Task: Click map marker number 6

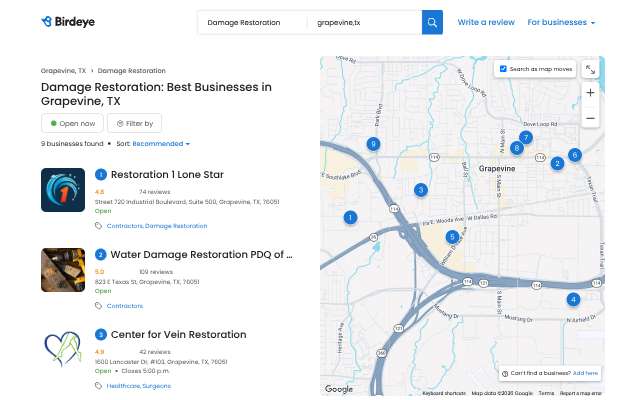Action: coord(575,155)
